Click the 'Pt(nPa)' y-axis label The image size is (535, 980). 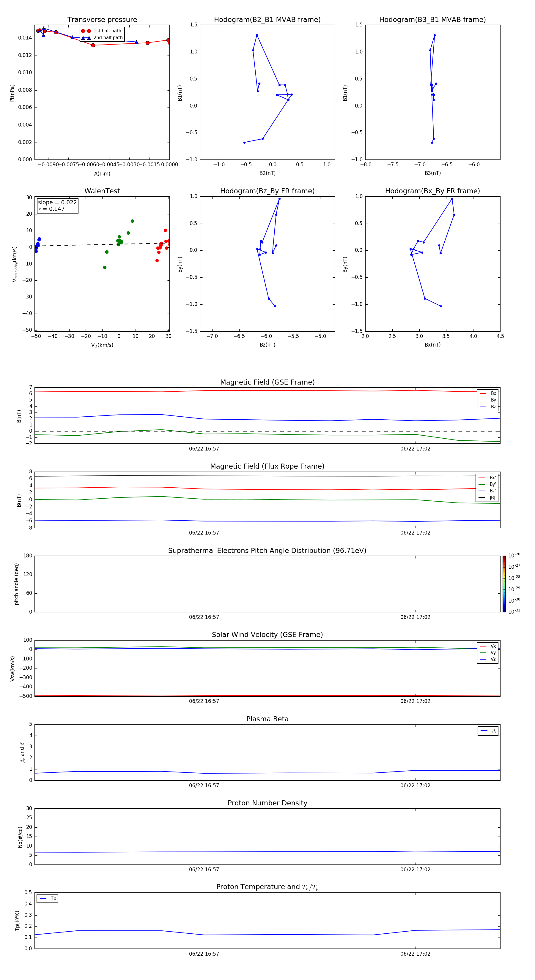pyautogui.click(x=12, y=93)
